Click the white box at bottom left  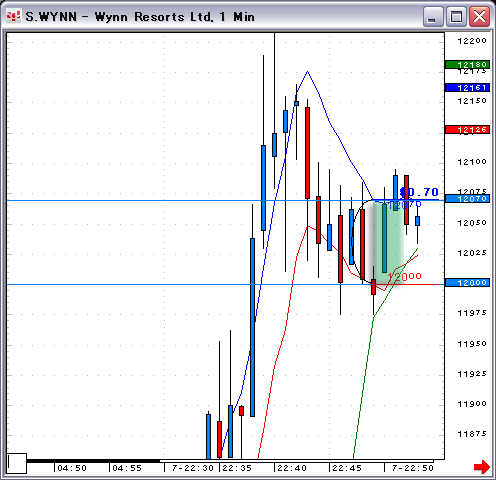(x=17, y=463)
